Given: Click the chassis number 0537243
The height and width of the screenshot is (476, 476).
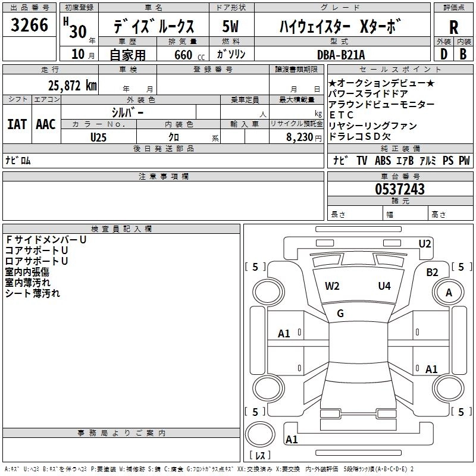Looking at the screenshot, I should [x=399, y=189].
